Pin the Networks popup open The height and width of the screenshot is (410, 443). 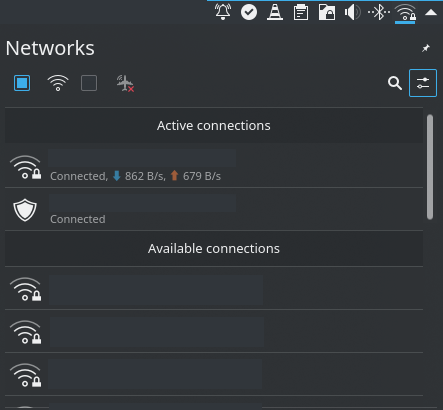(x=426, y=48)
